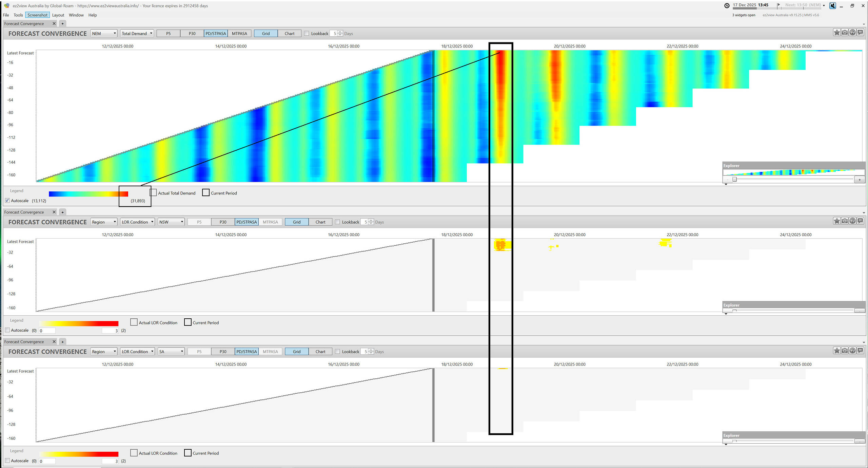Click the favourite star icon in top widget
The image size is (868, 468).
[836, 33]
